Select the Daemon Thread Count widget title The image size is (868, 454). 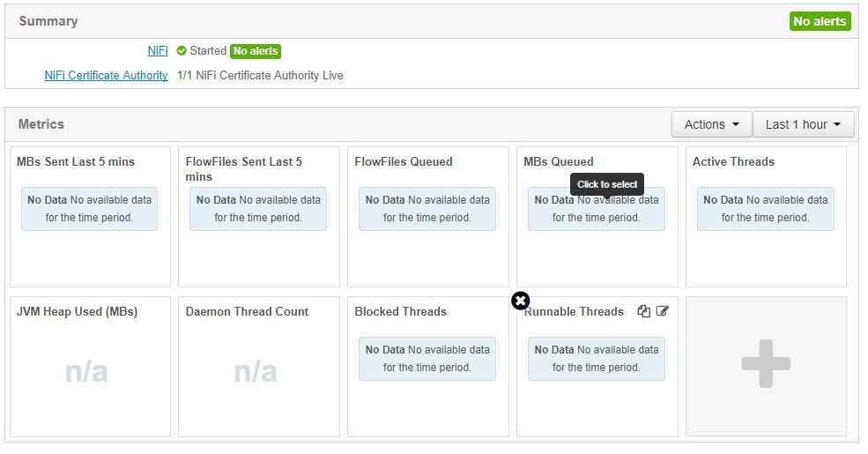[x=247, y=312]
